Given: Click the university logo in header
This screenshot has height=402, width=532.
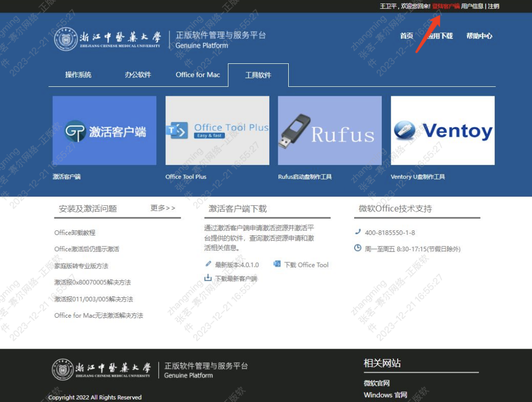Looking at the screenshot, I should point(65,39).
